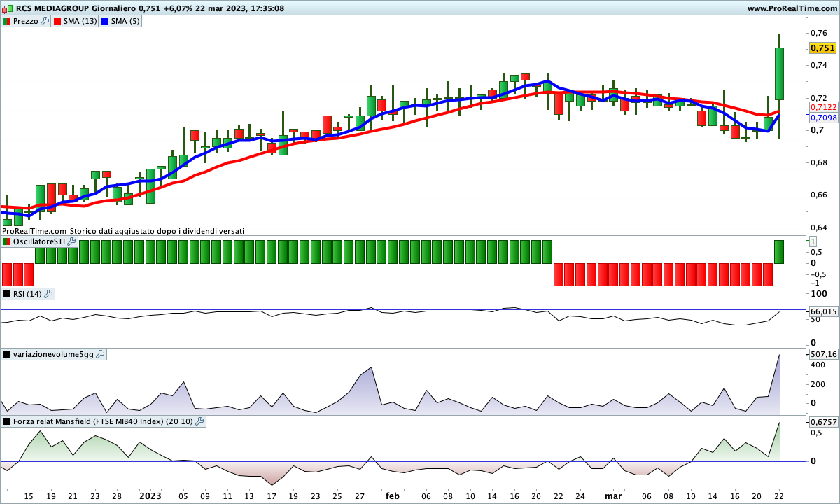This screenshot has height=504, width=840.
Task: Select the OscillatoreSTI indicator label
Action: (x=39, y=241)
